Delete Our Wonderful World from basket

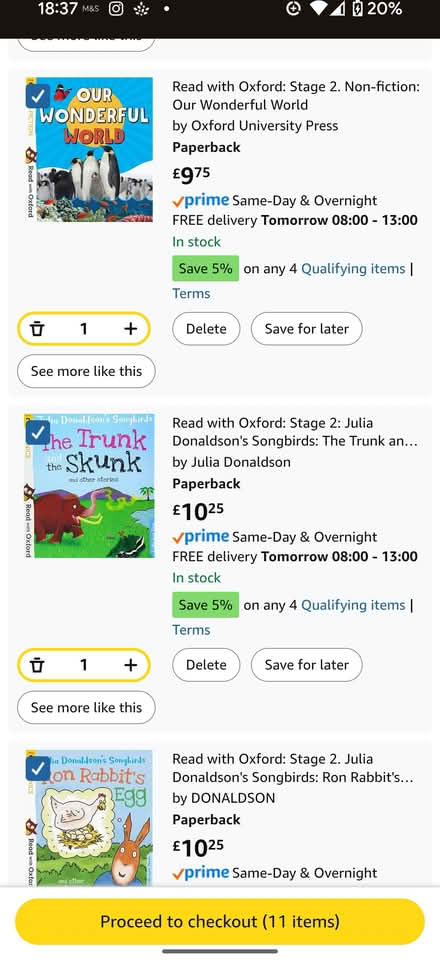point(206,329)
